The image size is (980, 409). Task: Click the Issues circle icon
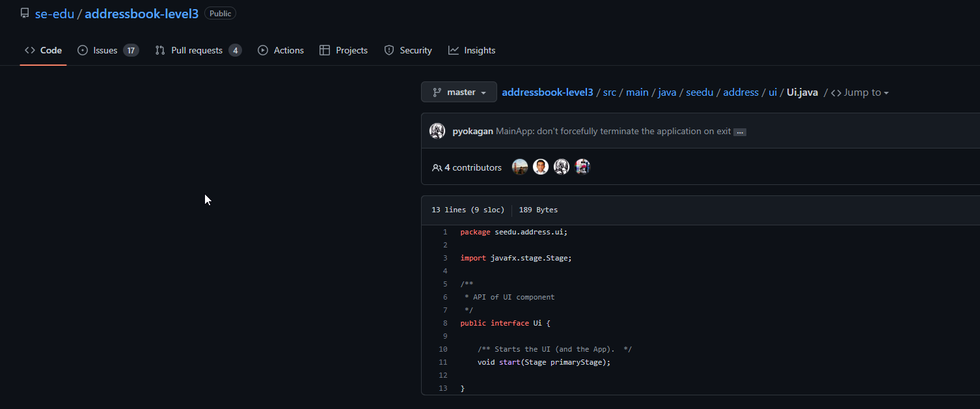83,50
